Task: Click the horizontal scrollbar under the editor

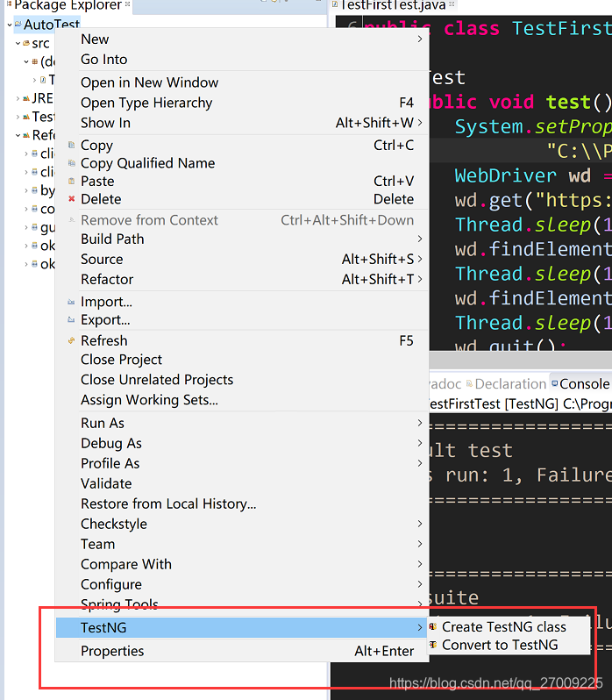Action: tap(521, 360)
